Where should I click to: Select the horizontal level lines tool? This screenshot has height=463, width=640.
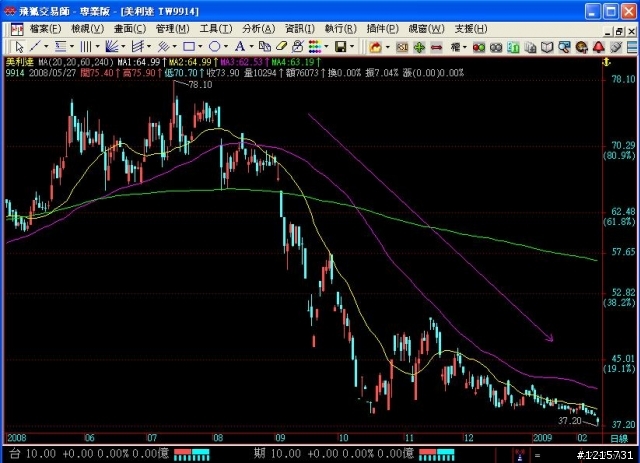pos(61,47)
